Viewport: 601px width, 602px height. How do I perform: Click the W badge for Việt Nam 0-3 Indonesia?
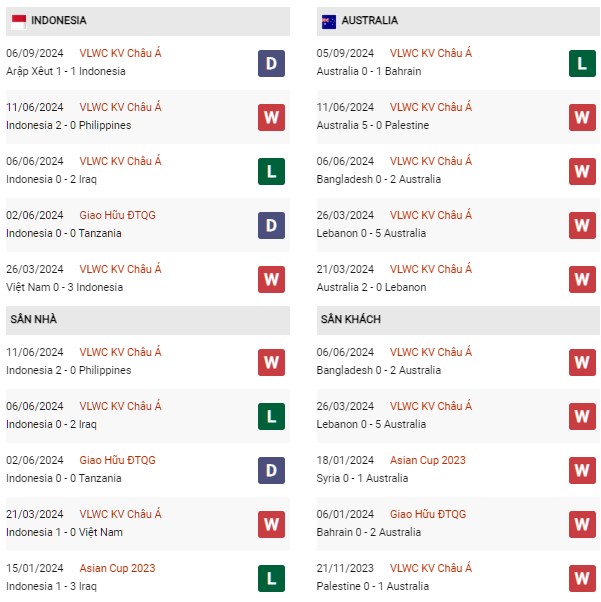(271, 280)
